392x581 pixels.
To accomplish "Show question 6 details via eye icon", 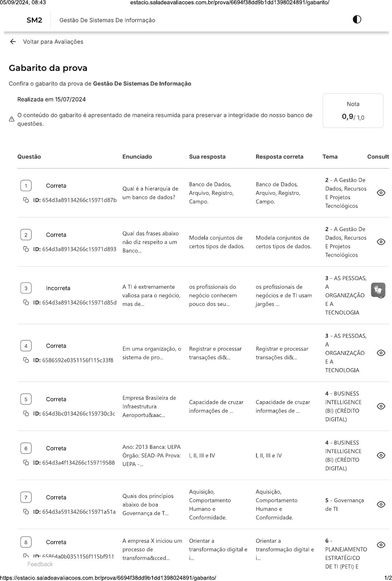I will coord(381,455).
